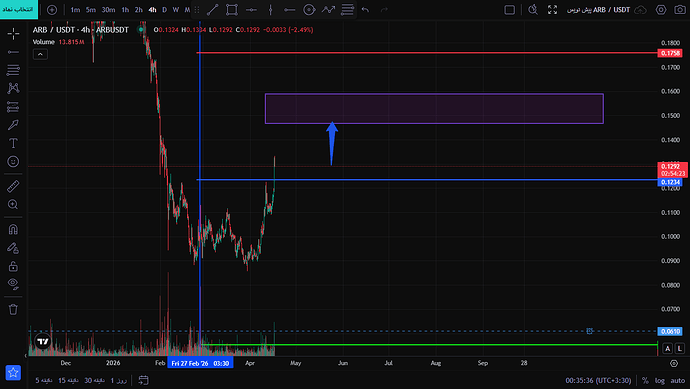
Task: Click the Volume 13.815M indicator label
Action: click(59, 42)
